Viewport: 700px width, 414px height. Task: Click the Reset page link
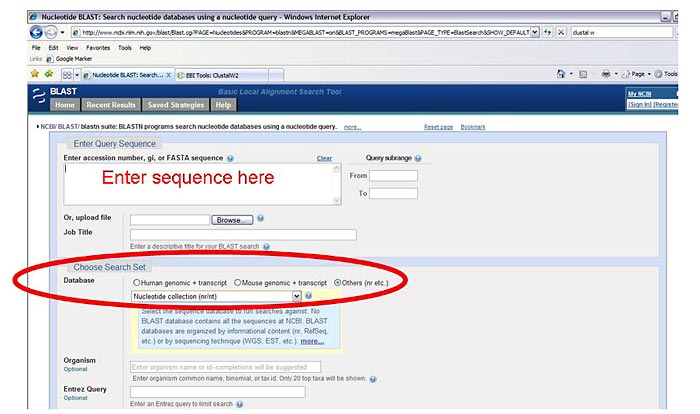click(x=438, y=127)
